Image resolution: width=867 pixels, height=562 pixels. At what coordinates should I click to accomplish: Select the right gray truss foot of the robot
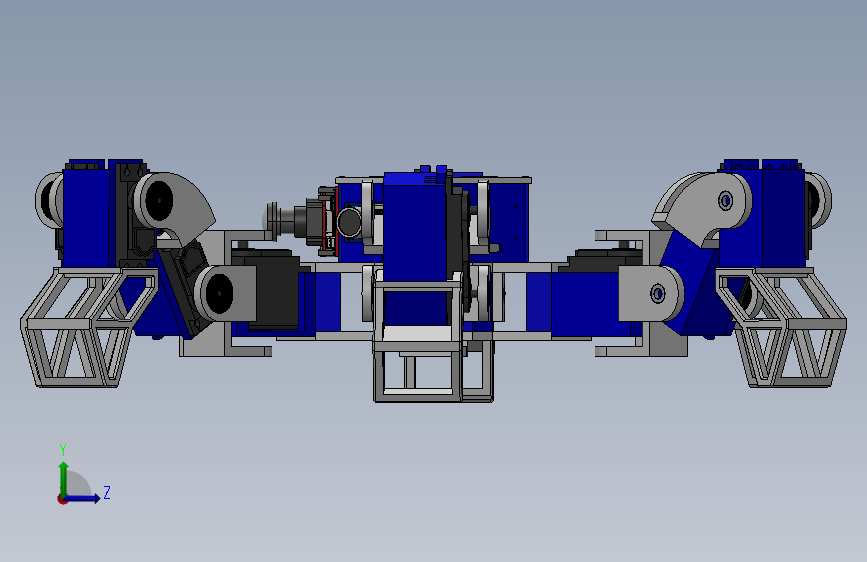tap(781, 327)
